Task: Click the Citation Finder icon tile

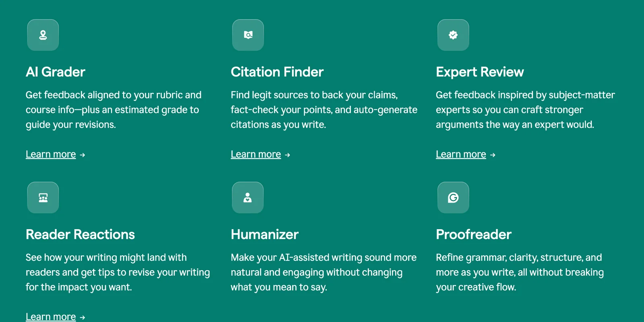Action: pyautogui.click(x=248, y=35)
